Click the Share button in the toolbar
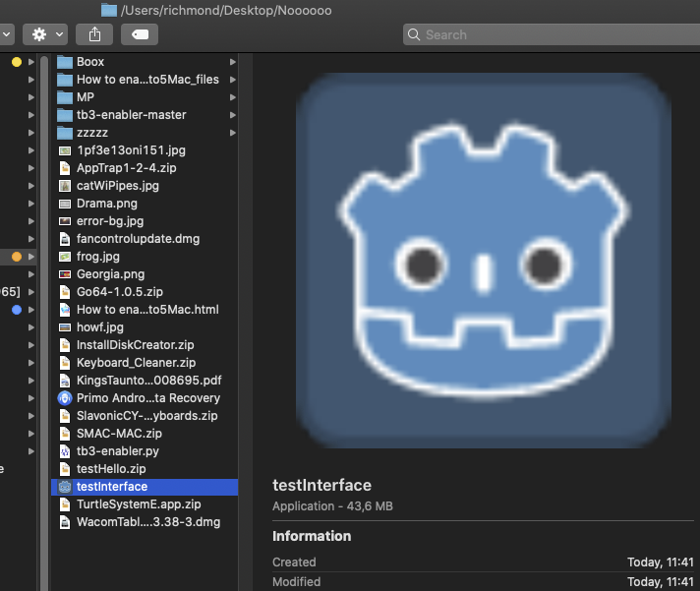 tap(94, 34)
